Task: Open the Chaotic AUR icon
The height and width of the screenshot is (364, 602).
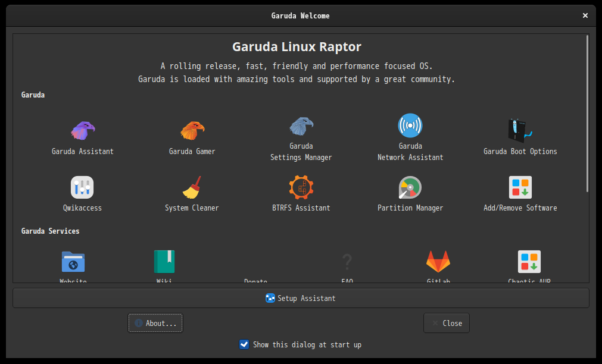Action: 529,262
